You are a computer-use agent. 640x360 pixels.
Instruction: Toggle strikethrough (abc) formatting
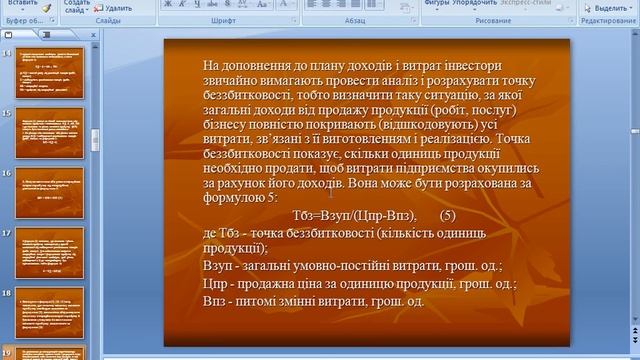(212, 4)
